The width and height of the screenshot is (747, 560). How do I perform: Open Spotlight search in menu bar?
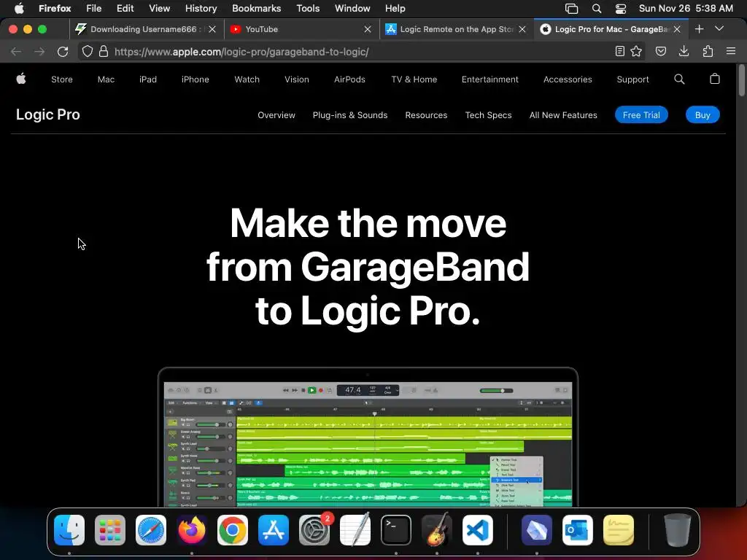coord(597,9)
